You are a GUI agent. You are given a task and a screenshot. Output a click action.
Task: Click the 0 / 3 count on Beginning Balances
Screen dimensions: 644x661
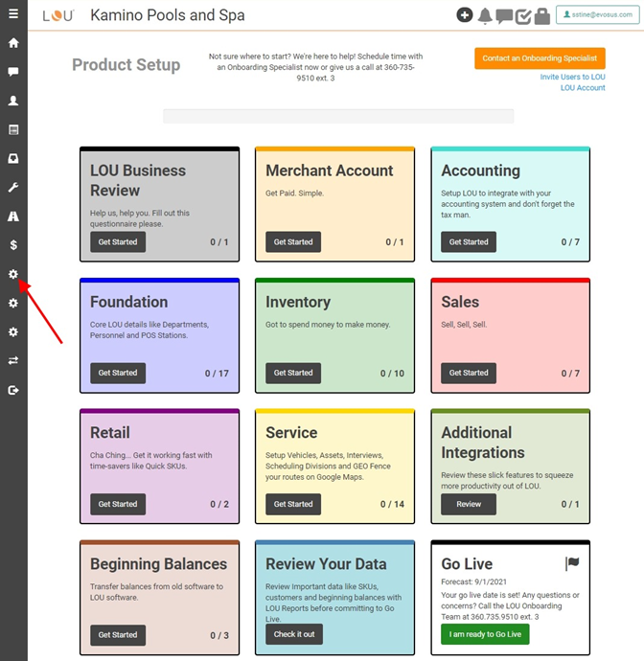(219, 635)
